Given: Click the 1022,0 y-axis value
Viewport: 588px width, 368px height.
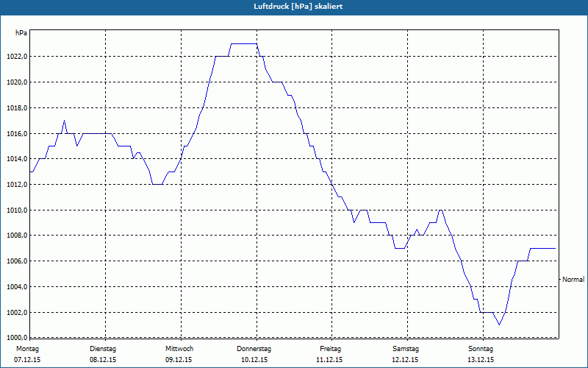Looking at the screenshot, I should [x=18, y=57].
